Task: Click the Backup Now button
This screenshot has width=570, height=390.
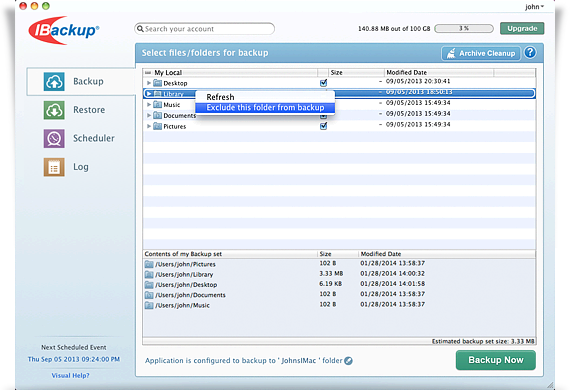Action: click(x=495, y=360)
